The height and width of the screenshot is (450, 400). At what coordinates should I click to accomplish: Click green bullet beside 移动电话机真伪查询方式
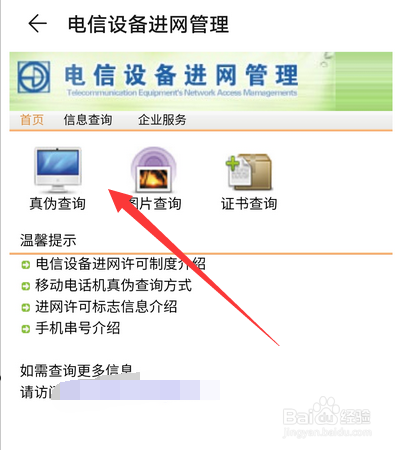pyautogui.click(x=26, y=286)
